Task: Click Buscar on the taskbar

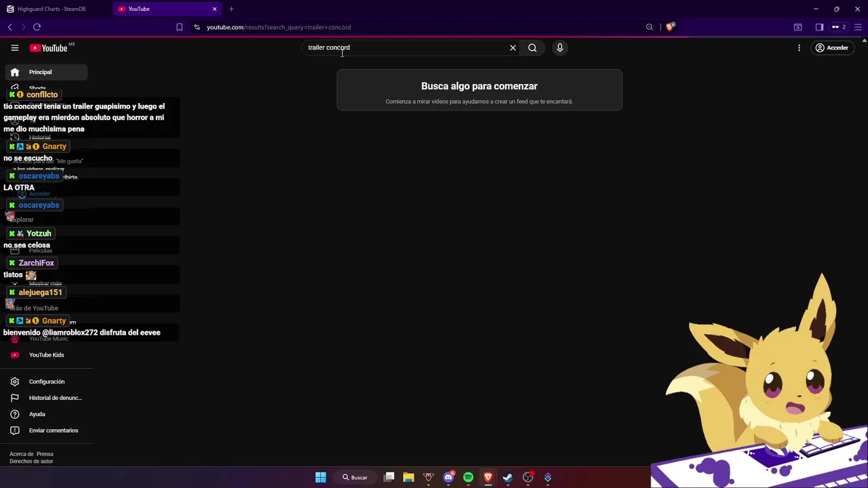Action: [x=355, y=477]
